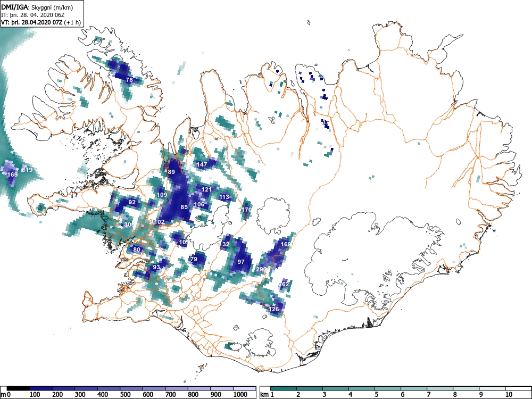Click the 'km 1' legend label
The image size is (532, 399).
(x=268, y=395)
